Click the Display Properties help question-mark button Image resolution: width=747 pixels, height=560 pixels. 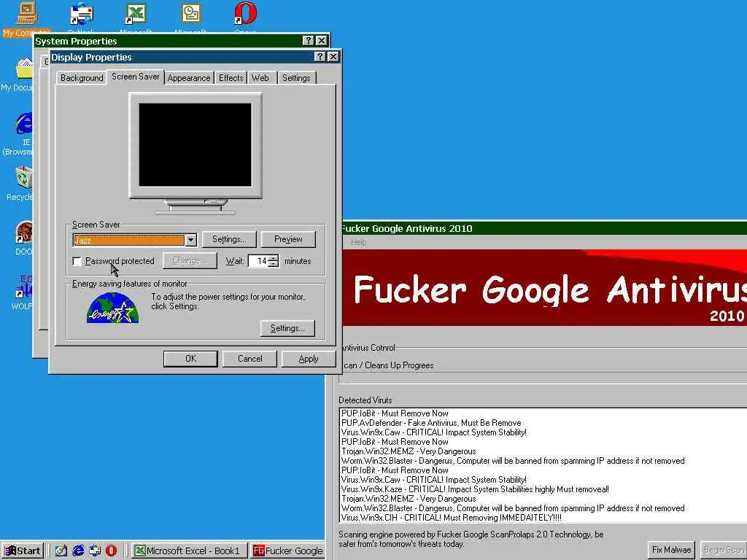tap(320, 57)
